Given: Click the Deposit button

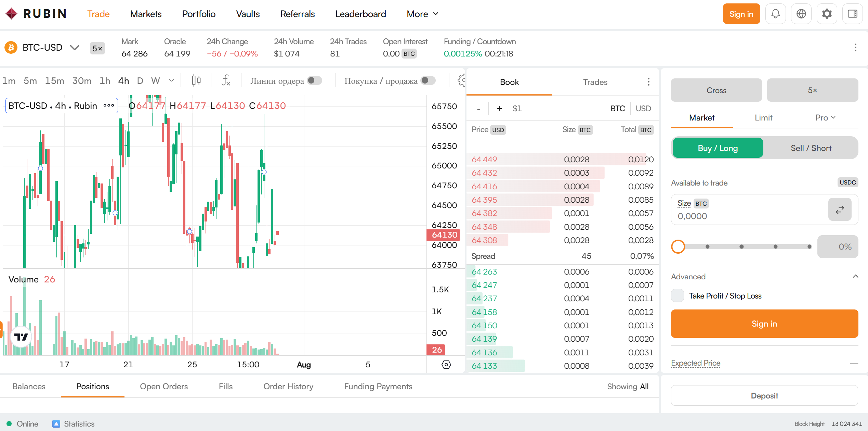Looking at the screenshot, I should pos(764,396).
